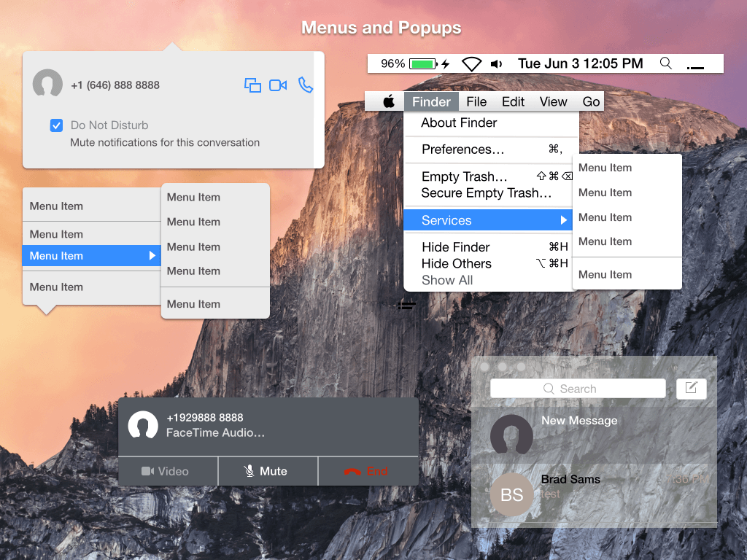Select top Menu Item in left popover menu
This screenshot has width=747, height=560.
point(91,206)
